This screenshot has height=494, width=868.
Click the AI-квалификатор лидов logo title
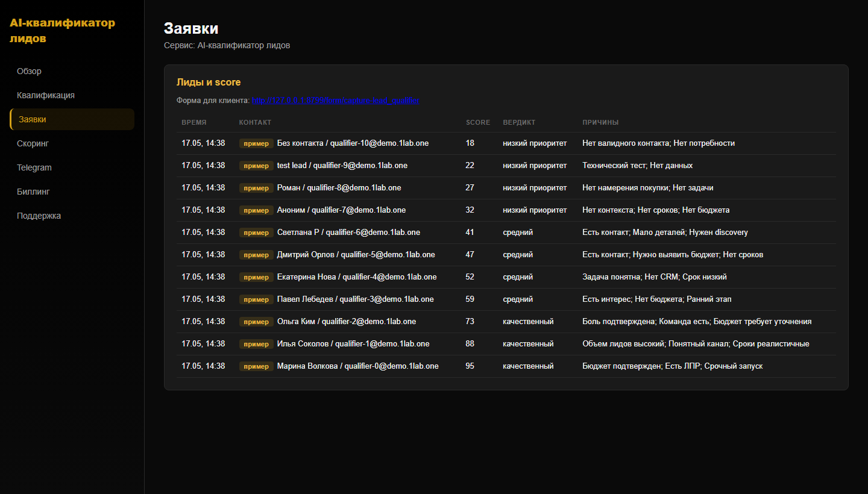pyautogui.click(x=62, y=31)
